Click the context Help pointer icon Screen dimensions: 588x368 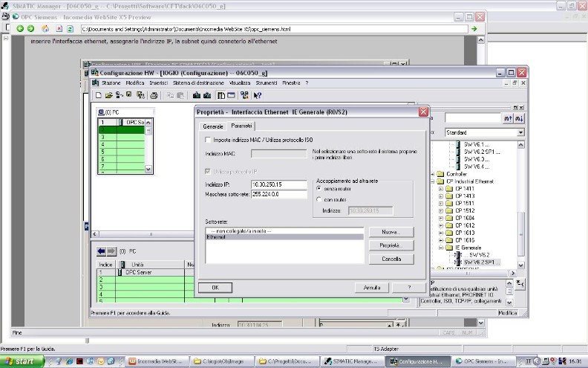[257, 95]
